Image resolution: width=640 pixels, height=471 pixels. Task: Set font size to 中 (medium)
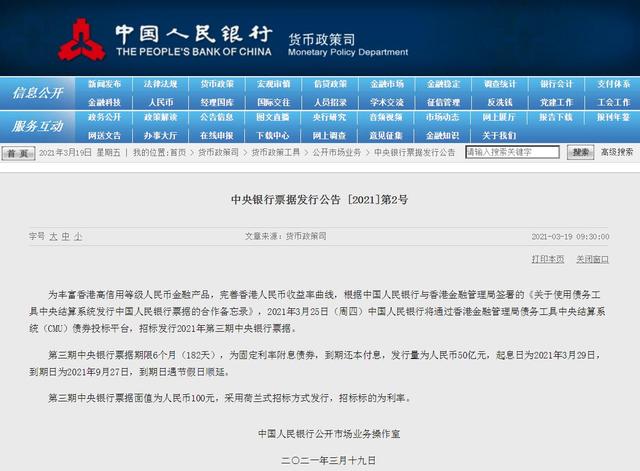click(65, 236)
